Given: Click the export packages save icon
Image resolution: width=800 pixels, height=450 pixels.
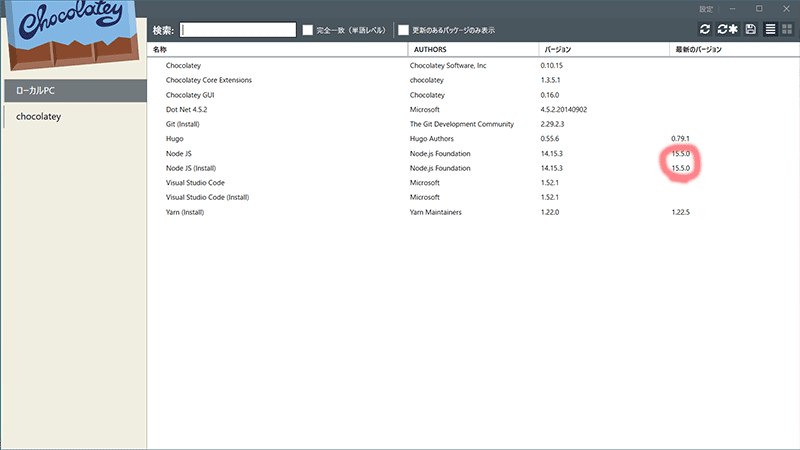Looking at the screenshot, I should coord(750,30).
